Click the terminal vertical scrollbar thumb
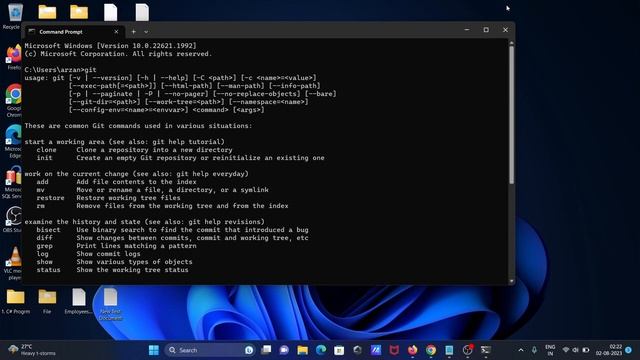 (511, 115)
